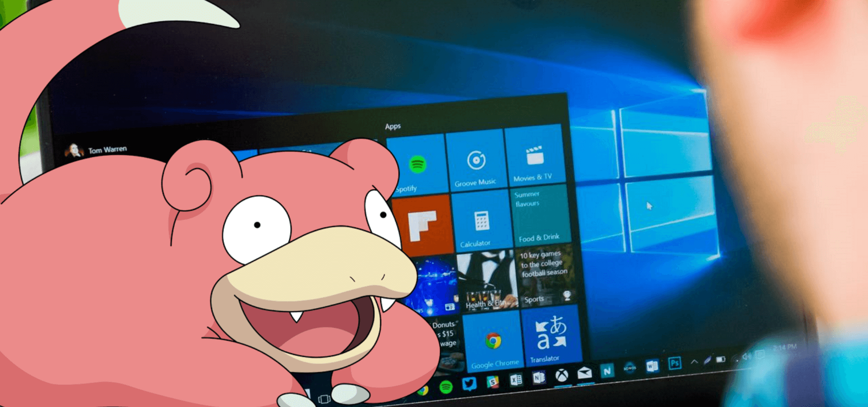The height and width of the screenshot is (407, 868).
Task: Click the pen icon in system tray
Action: pyautogui.click(x=708, y=360)
